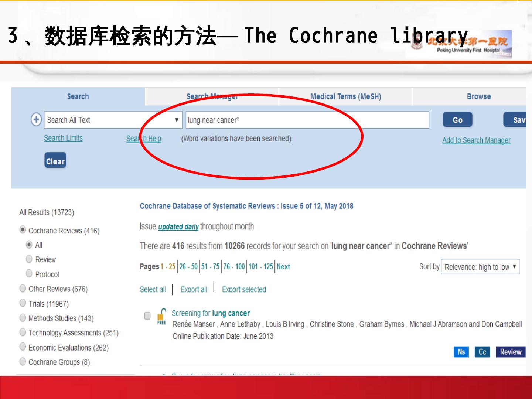Select Cochrane Groups (8) filter
The width and height of the screenshot is (532, 399).
coord(23,361)
